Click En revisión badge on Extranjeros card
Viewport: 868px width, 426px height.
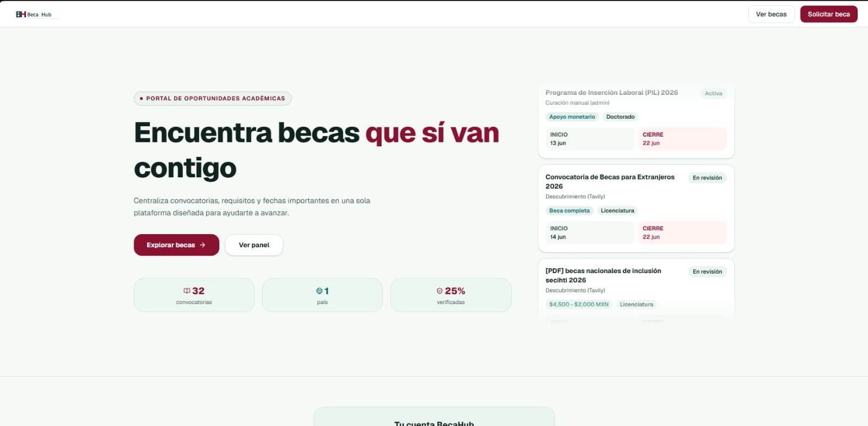tap(707, 178)
